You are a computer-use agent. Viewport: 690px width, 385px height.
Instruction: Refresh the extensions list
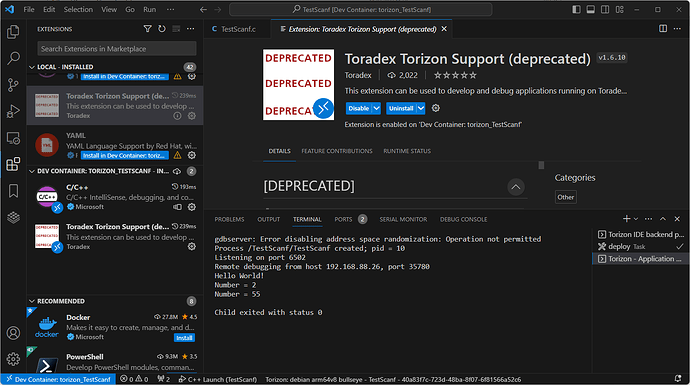162,29
